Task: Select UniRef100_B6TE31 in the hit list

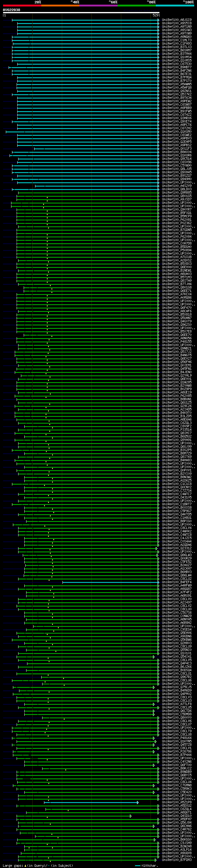Action: 177,74
